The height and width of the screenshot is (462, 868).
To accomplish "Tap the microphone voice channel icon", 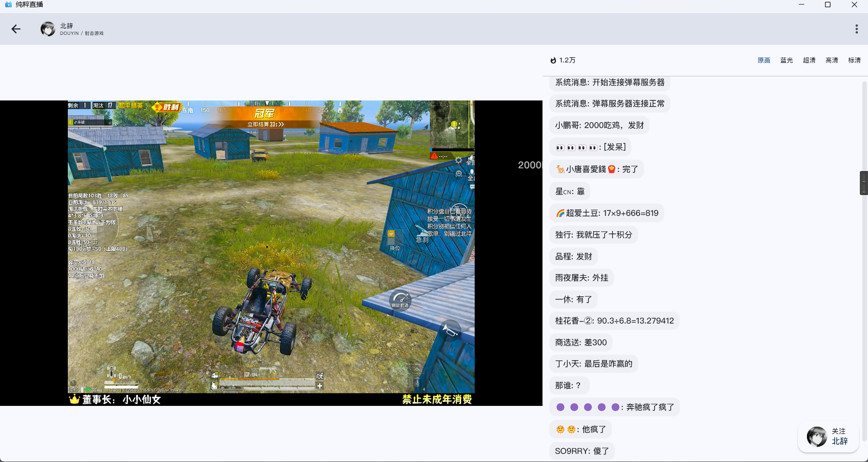I will (472, 172).
